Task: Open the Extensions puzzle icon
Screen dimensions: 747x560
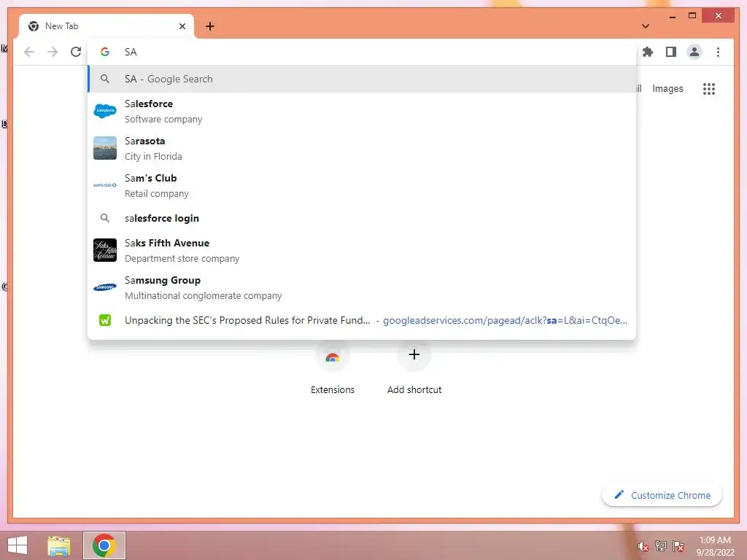Action: click(648, 52)
